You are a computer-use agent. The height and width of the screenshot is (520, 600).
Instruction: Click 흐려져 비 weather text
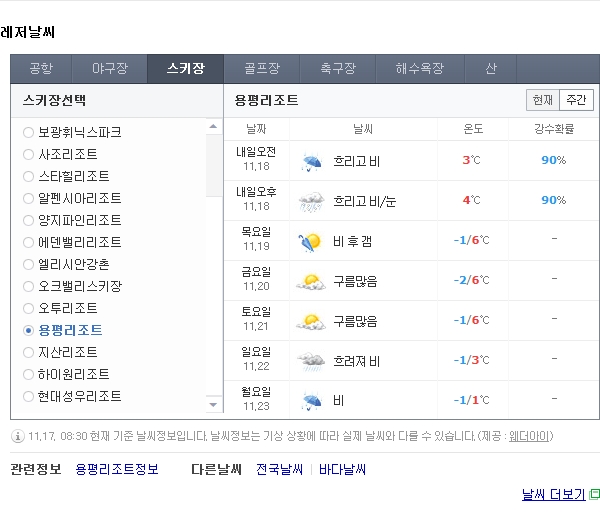pos(356,361)
